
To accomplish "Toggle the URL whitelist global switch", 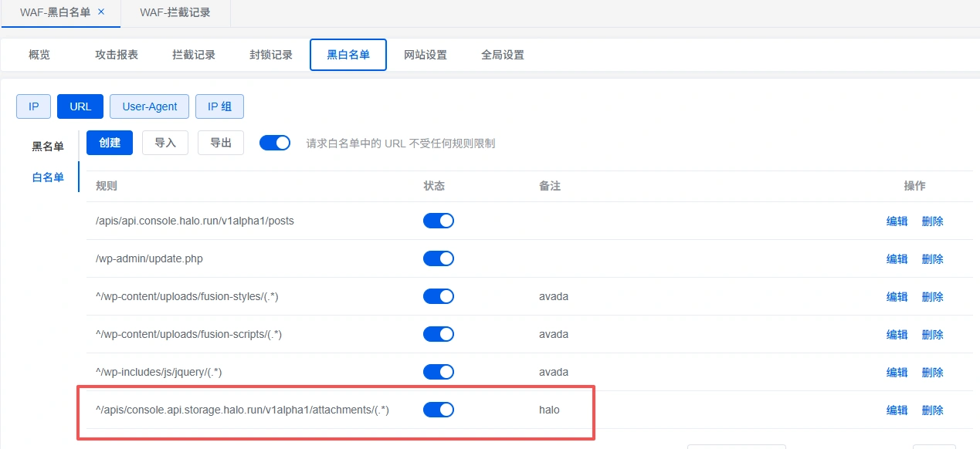I will pos(275,143).
